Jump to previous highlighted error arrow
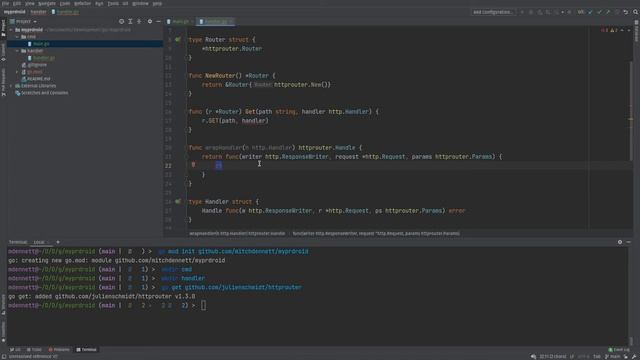Viewport: 640px width, 360px height. tap(622, 30)
